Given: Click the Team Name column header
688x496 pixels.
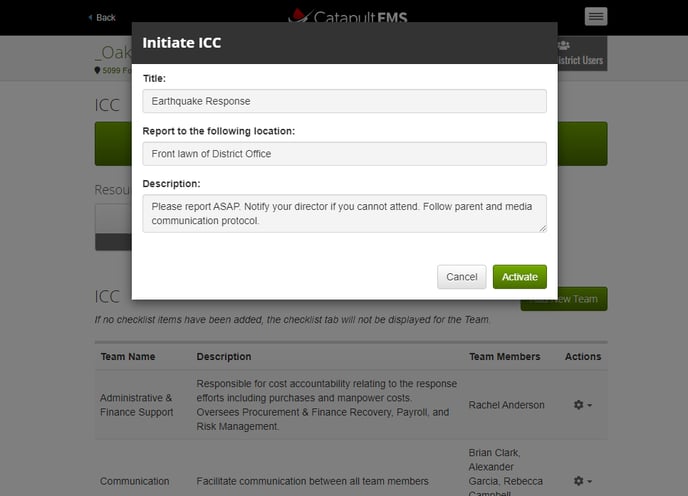Looking at the screenshot, I should 127,356.
